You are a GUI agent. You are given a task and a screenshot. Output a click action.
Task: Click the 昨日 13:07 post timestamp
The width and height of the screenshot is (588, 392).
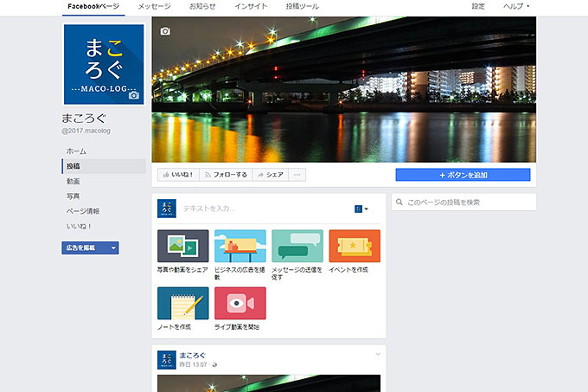(193, 364)
